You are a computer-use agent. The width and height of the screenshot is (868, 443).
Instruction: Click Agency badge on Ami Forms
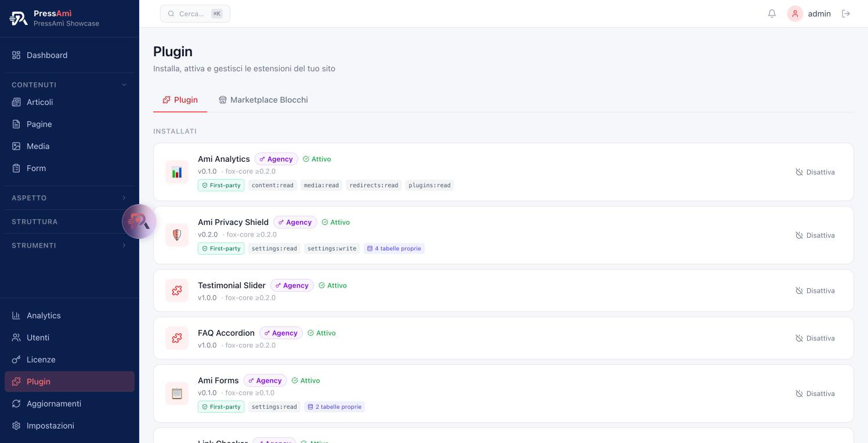pyautogui.click(x=265, y=380)
